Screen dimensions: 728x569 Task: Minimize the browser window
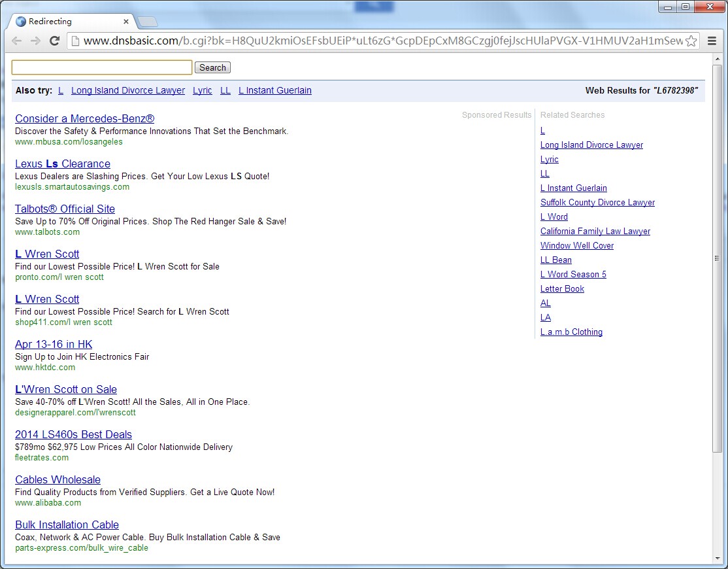point(668,7)
